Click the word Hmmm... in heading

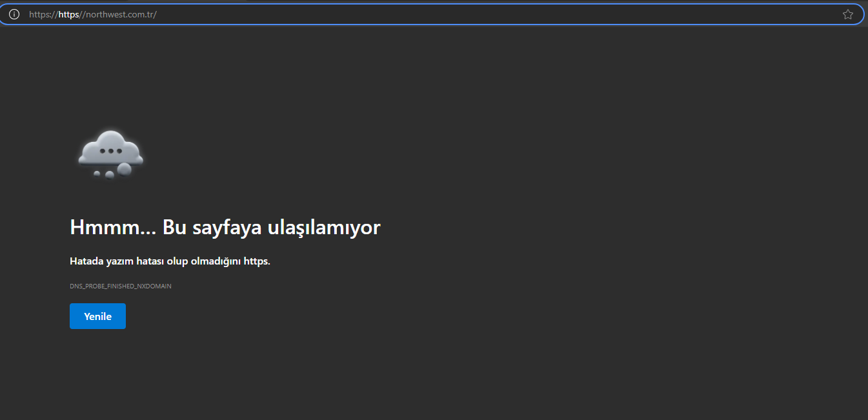111,227
